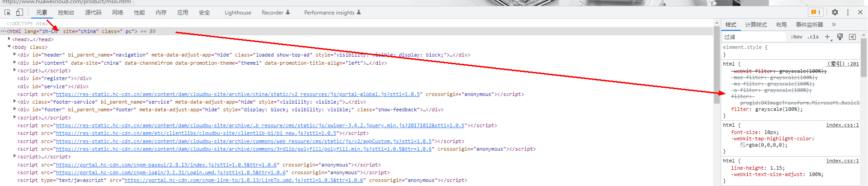Open the Lighthouse tab

click(238, 13)
